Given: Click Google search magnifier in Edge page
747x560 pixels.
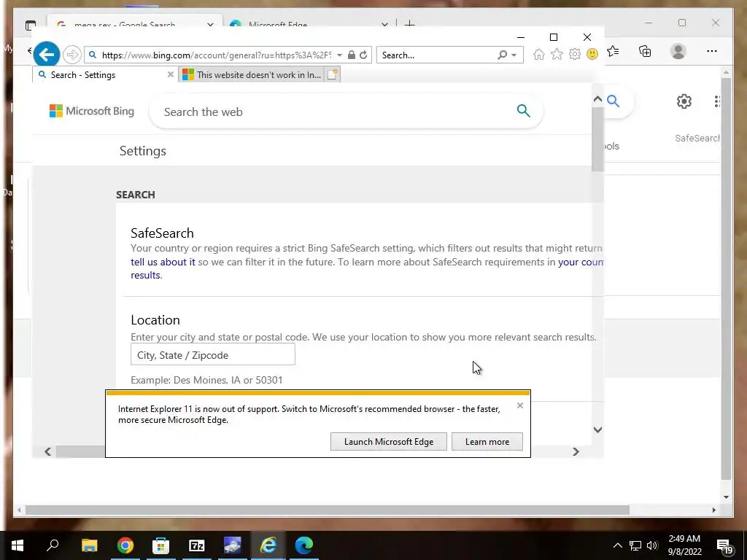Looking at the screenshot, I should [614, 101].
